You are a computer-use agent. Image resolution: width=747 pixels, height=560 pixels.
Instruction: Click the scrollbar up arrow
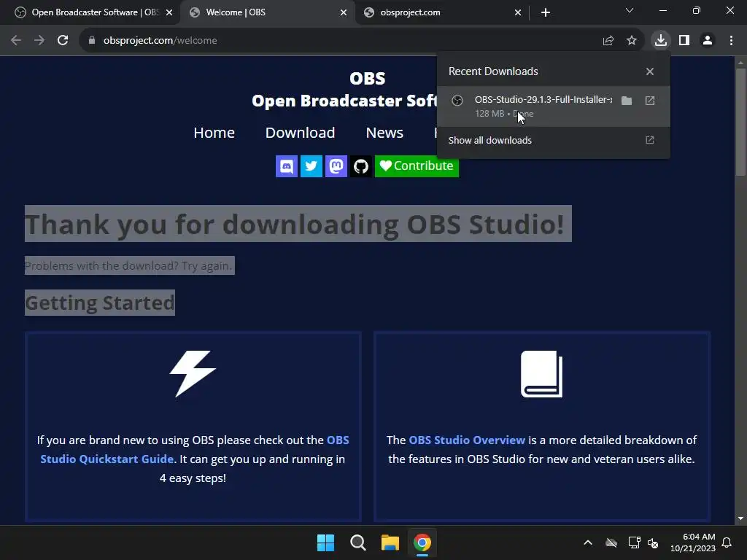[740, 63]
